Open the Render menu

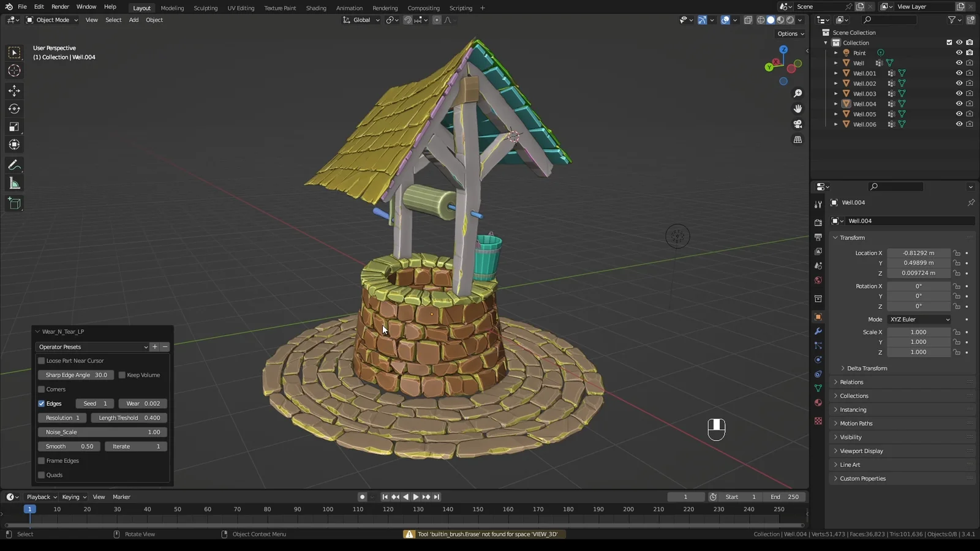(60, 7)
